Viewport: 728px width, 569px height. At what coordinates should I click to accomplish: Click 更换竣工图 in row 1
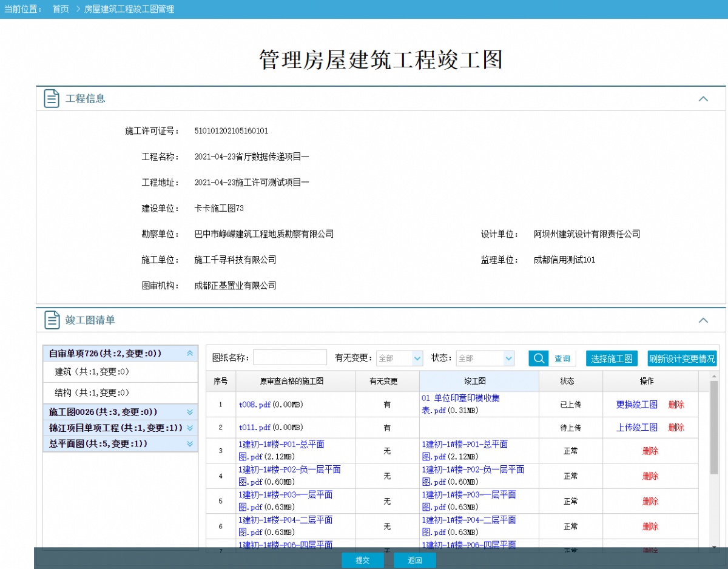pyautogui.click(x=637, y=405)
